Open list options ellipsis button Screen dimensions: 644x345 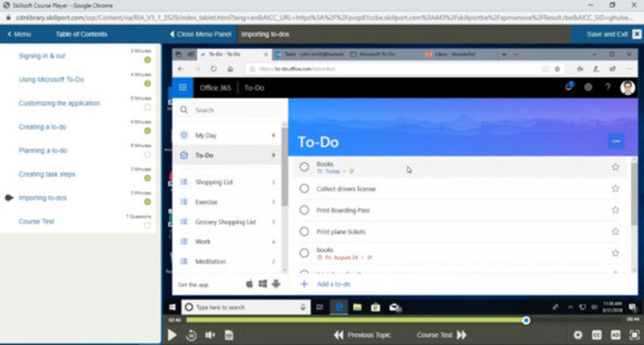click(616, 141)
